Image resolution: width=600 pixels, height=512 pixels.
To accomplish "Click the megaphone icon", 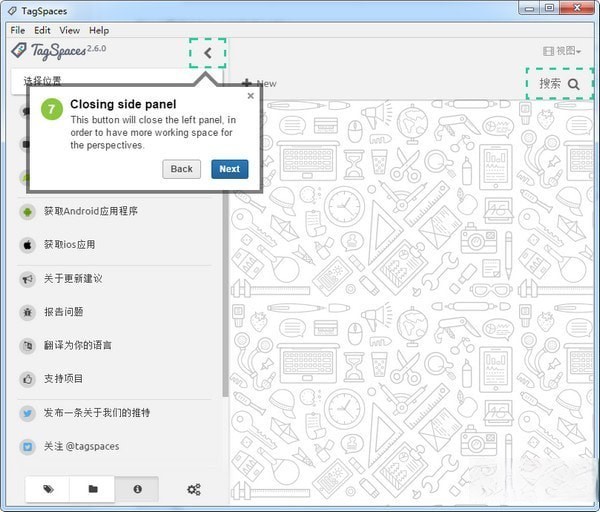I will 28,279.
